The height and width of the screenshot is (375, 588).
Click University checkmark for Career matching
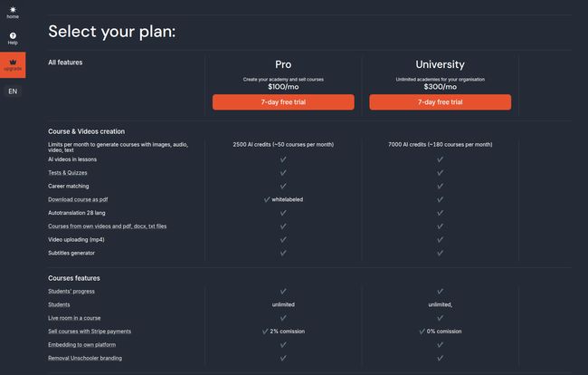tap(440, 187)
